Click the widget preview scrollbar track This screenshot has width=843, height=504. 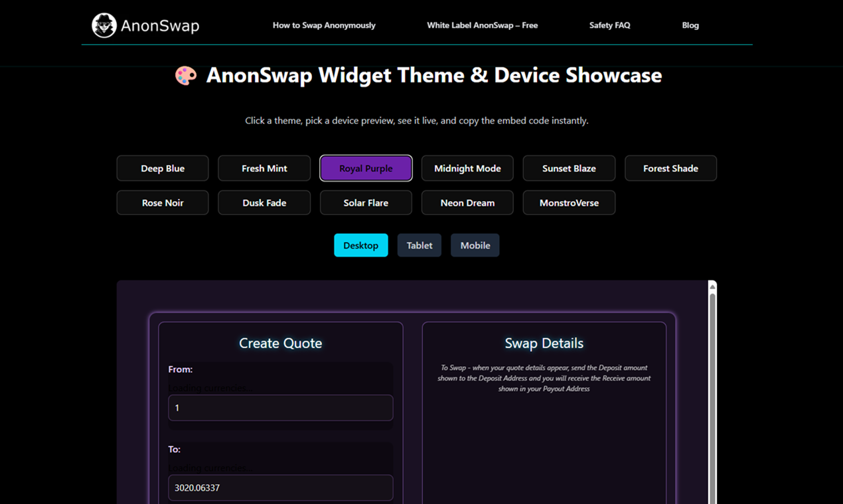pos(712,398)
